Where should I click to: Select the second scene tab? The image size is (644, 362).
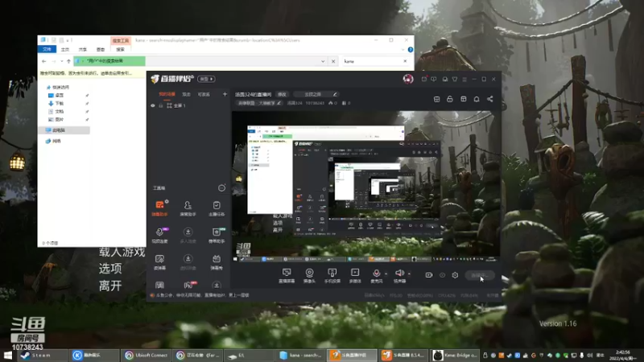click(x=187, y=94)
